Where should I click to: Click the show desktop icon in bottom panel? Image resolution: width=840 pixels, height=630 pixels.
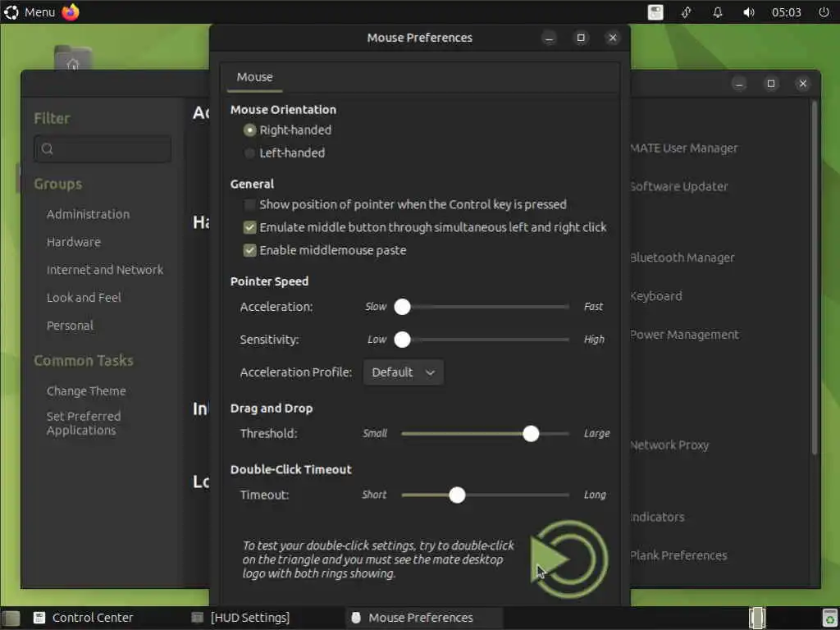coord(11,619)
